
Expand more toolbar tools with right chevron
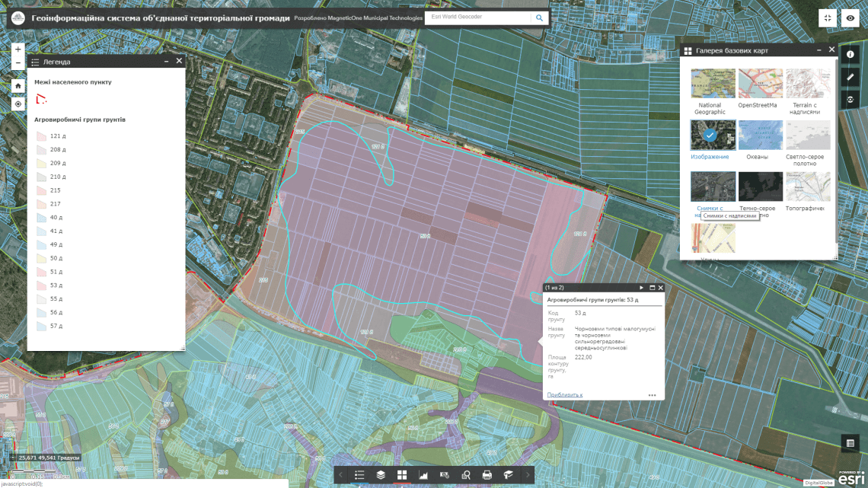(528, 474)
